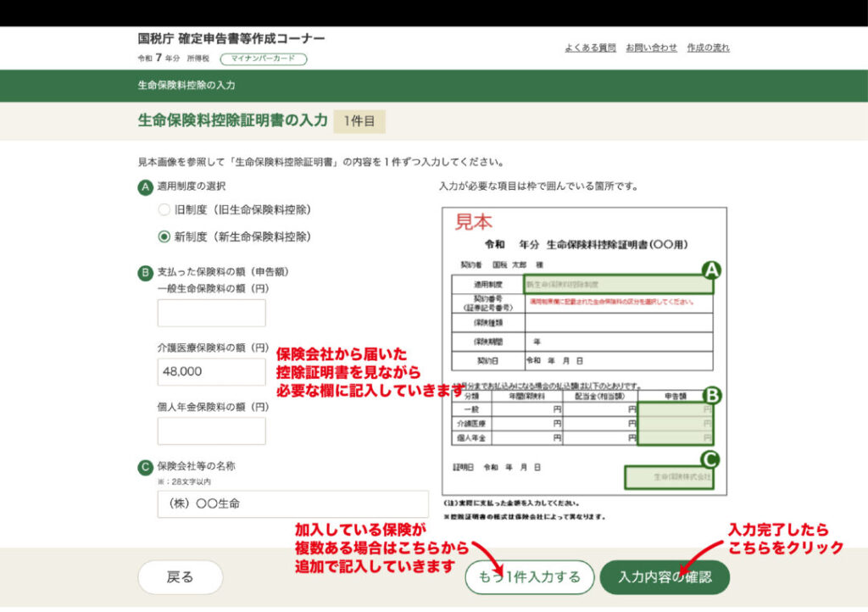Click the green A marker beside 適用制度の選択

[x=146, y=186]
